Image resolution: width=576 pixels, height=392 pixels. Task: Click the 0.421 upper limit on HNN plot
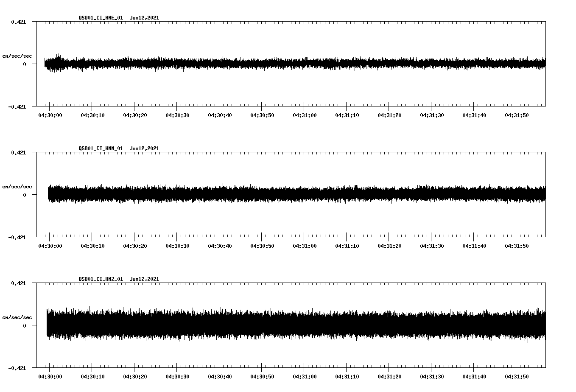click(x=18, y=153)
